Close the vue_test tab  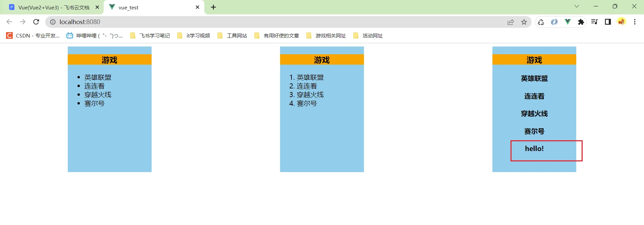coord(197,7)
